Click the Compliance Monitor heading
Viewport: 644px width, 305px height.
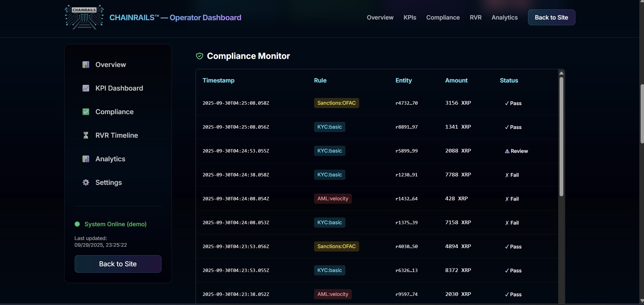[x=249, y=56]
